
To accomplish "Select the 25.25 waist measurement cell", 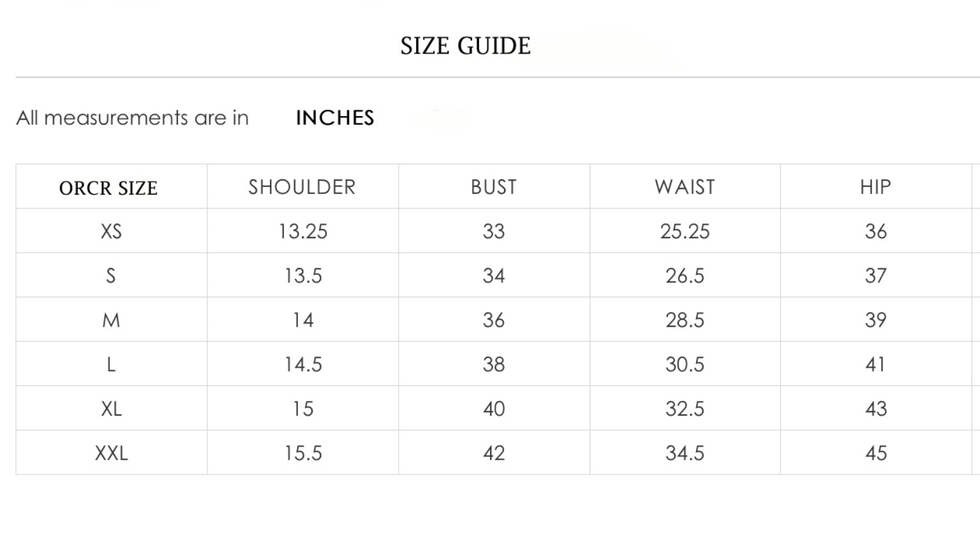I will [x=685, y=231].
